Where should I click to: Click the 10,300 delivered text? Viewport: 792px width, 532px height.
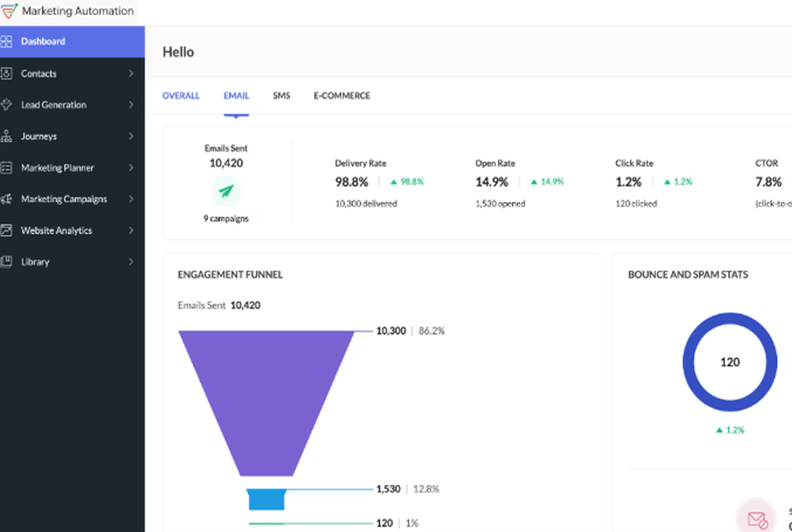pyautogui.click(x=366, y=203)
